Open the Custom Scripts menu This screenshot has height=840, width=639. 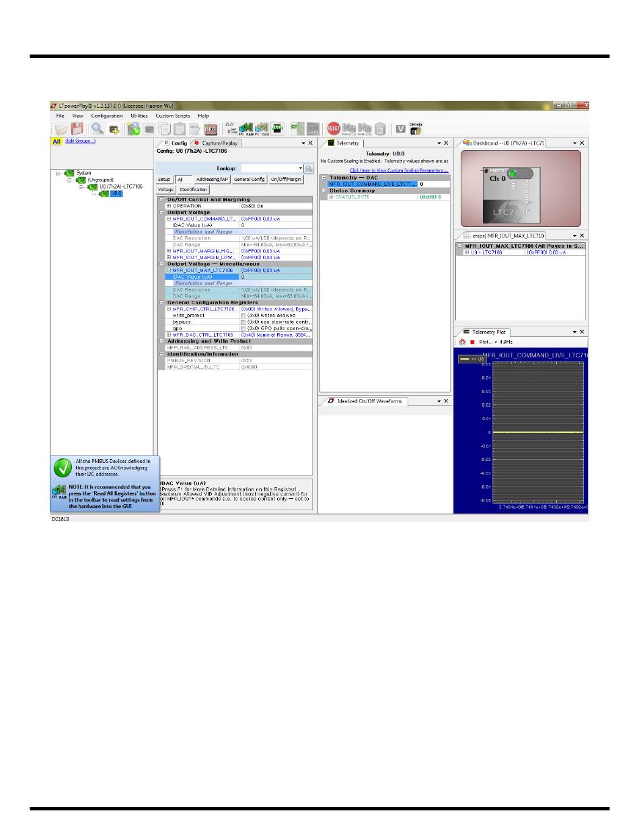(x=173, y=116)
